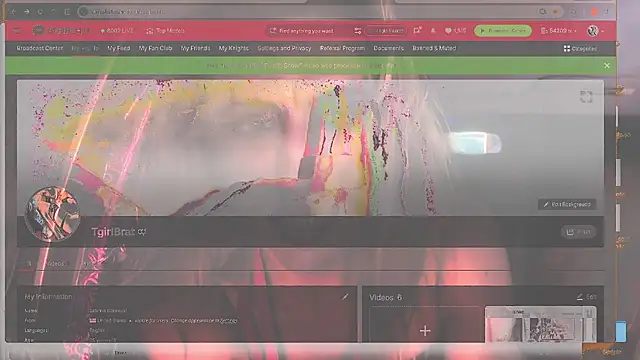Reload the page with the refresh icon
640x360 pixels.
[x=40, y=12]
